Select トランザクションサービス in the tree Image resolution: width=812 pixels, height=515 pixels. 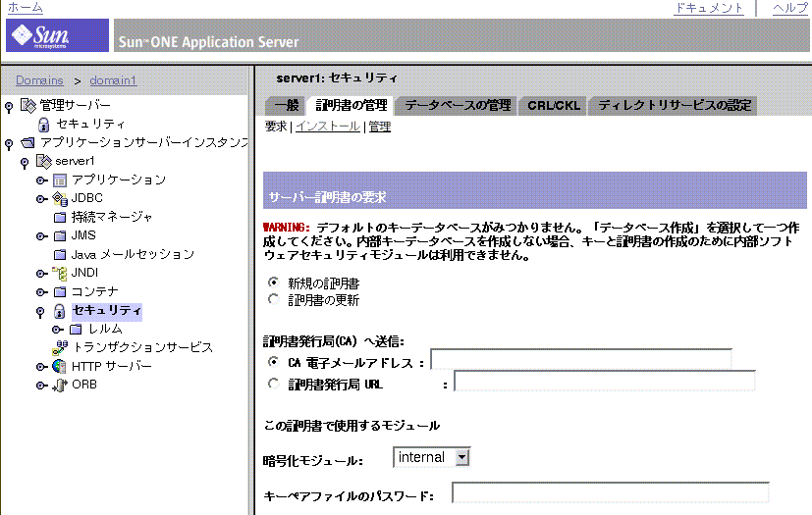(x=142, y=347)
